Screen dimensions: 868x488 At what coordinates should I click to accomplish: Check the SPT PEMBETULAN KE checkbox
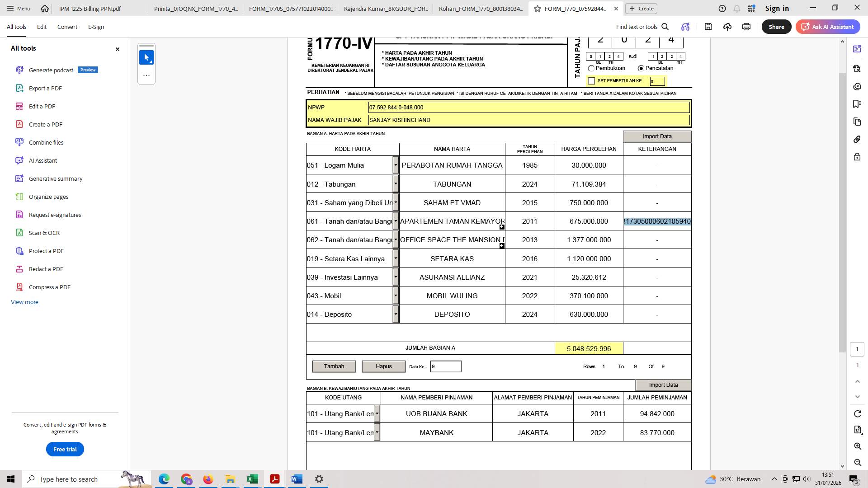[x=591, y=80]
